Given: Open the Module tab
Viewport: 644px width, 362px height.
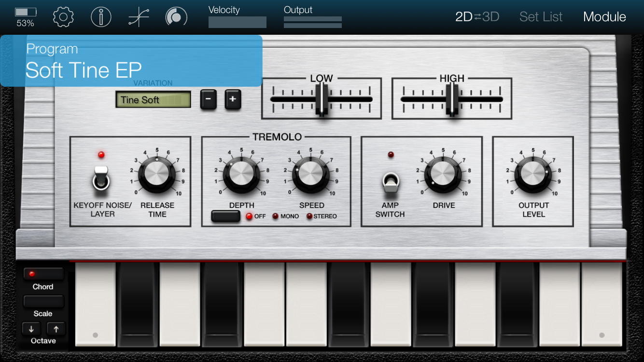Looking at the screenshot, I should pos(604,17).
